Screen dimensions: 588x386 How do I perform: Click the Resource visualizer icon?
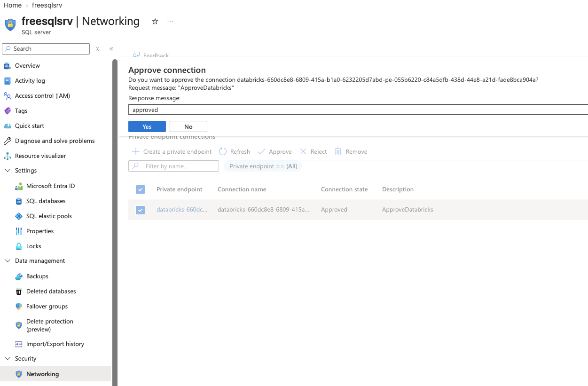click(7, 156)
